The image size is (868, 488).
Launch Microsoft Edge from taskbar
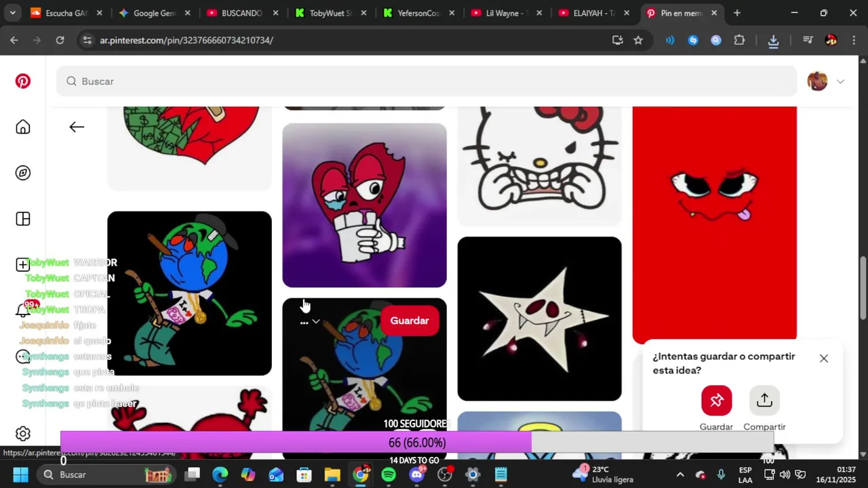coord(220,474)
